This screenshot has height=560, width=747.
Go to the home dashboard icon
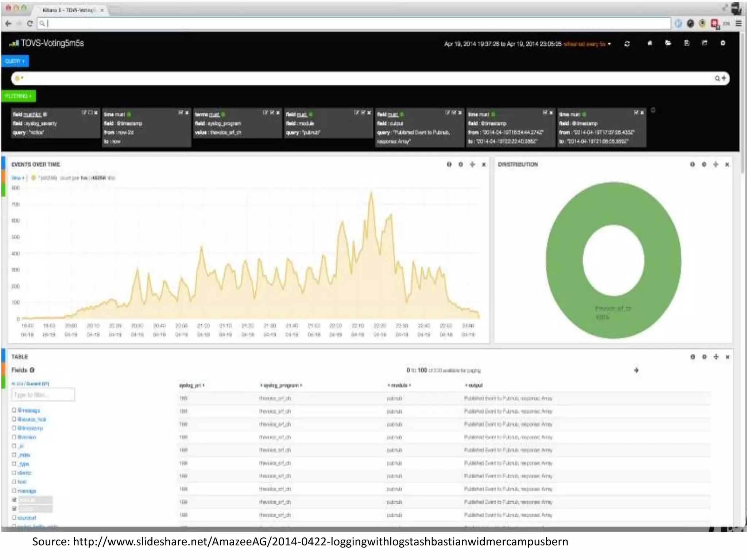[650, 43]
